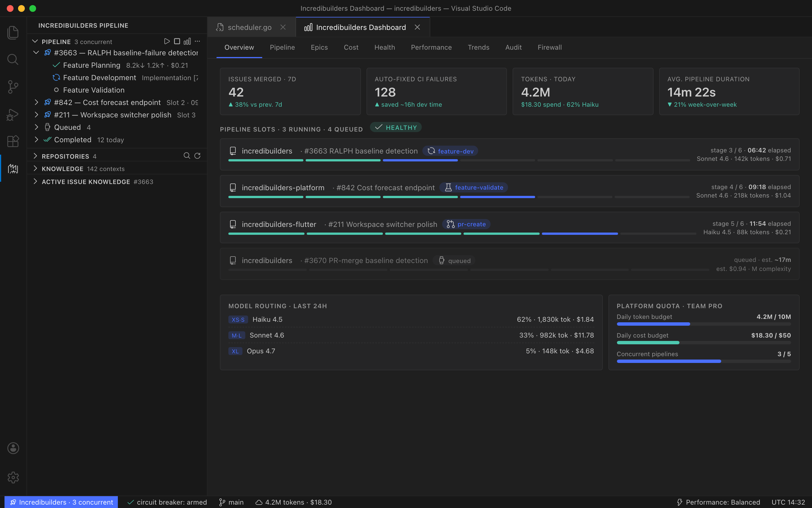Select Feature Planning tree row

tap(117, 65)
